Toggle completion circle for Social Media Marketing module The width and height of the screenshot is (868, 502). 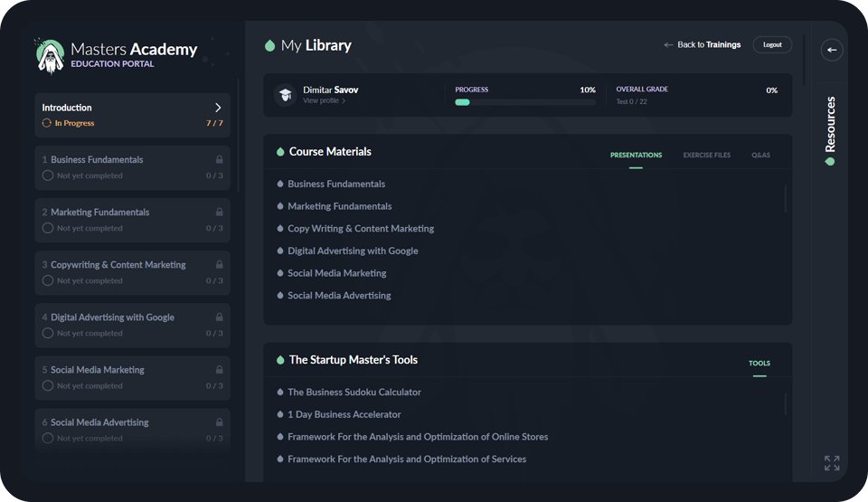tap(48, 385)
